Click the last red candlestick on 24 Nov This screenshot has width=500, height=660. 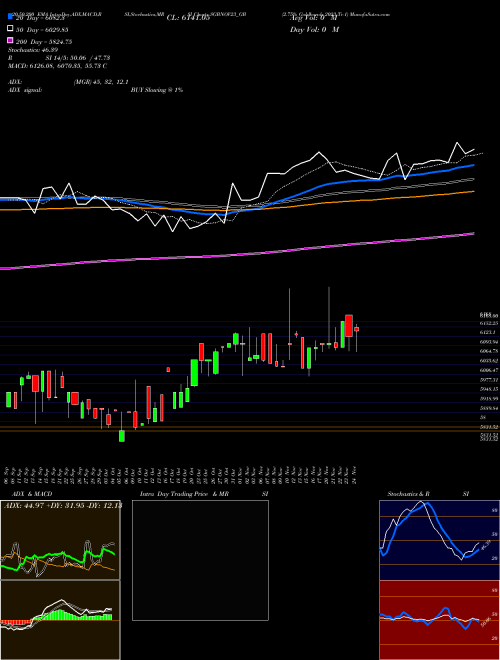(x=356, y=329)
